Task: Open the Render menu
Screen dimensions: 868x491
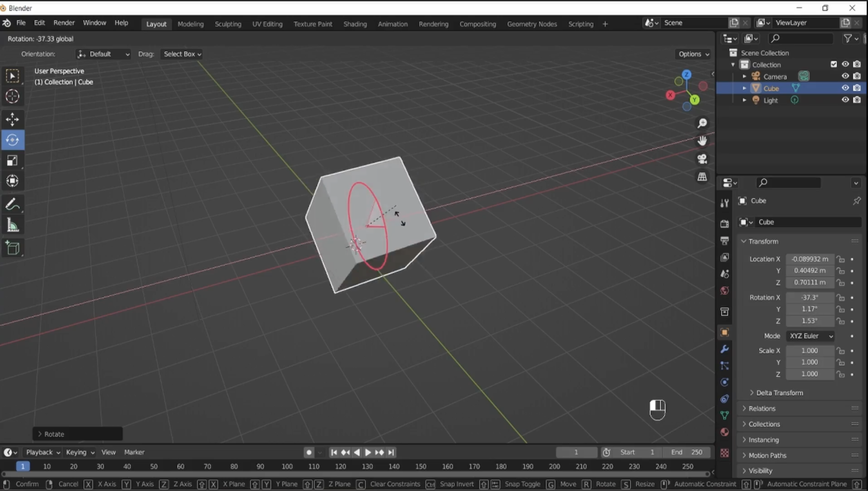Action: click(64, 23)
